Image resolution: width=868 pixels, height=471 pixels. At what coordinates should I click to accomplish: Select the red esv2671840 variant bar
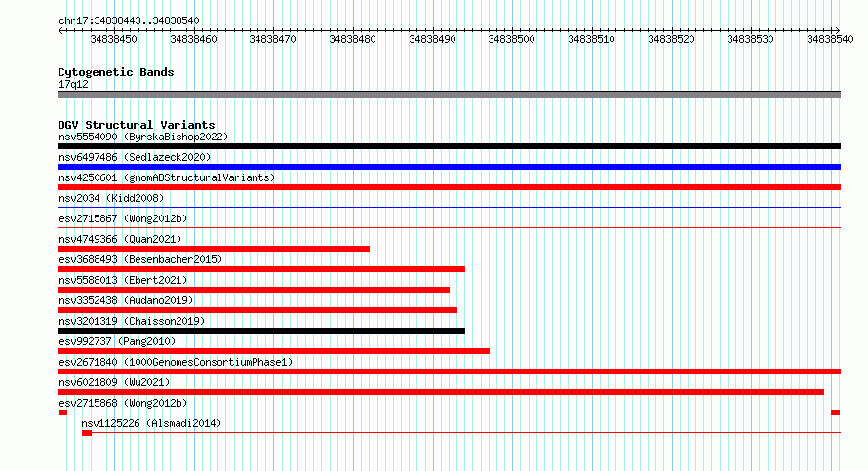click(x=449, y=372)
